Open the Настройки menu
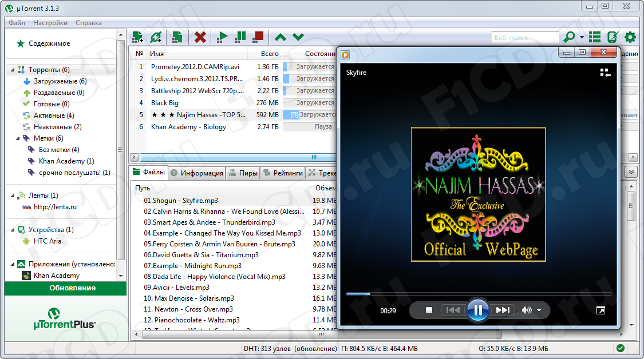The height and width of the screenshot is (359, 644). point(50,23)
